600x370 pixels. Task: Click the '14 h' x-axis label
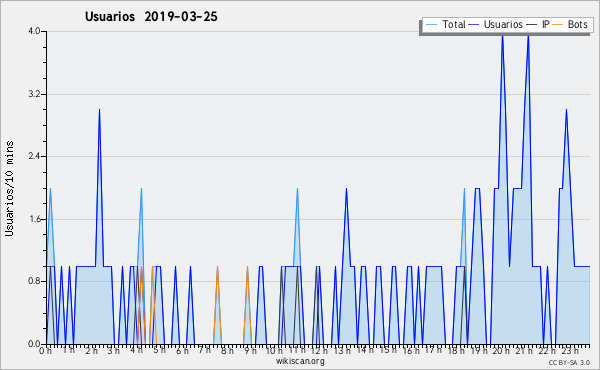pos(365,350)
